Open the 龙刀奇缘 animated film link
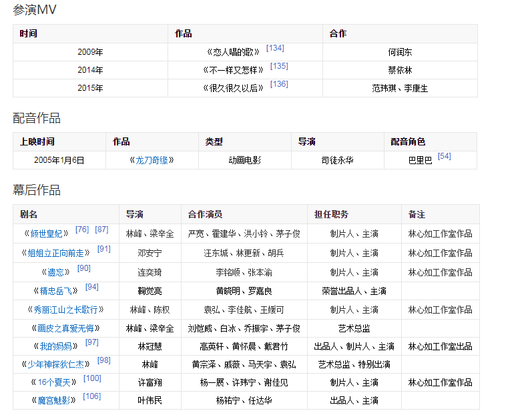This screenshot has height=413, width=532. 152,160
